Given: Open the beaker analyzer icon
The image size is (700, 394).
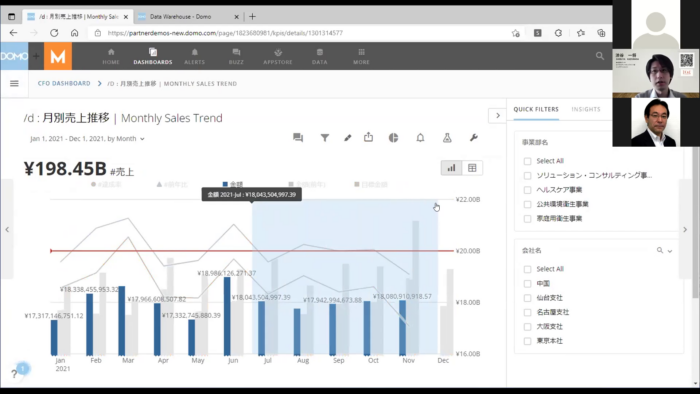Looking at the screenshot, I should (447, 138).
